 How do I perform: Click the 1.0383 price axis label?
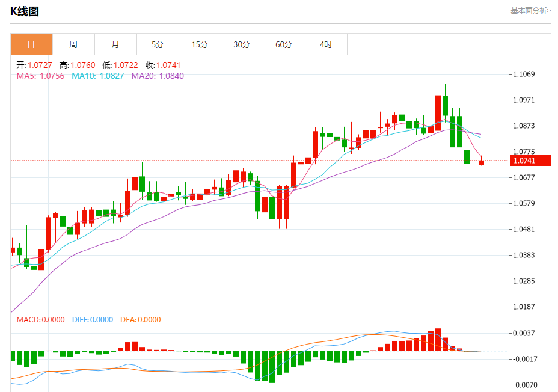point(524,255)
